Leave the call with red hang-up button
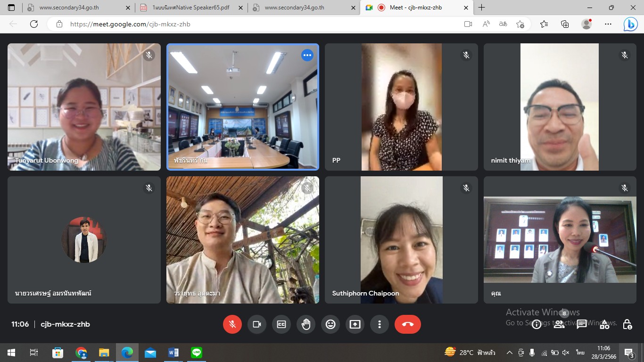Screen dimensions: 644x362 407,324
